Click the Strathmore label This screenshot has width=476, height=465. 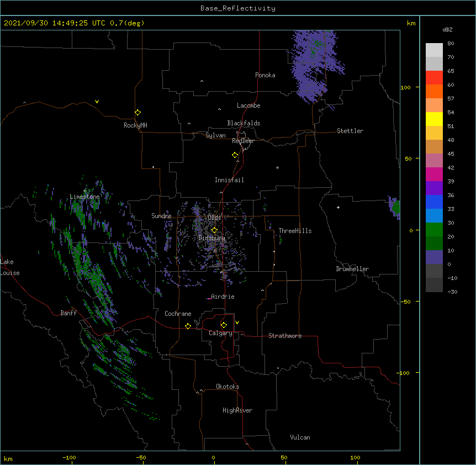tap(285, 336)
